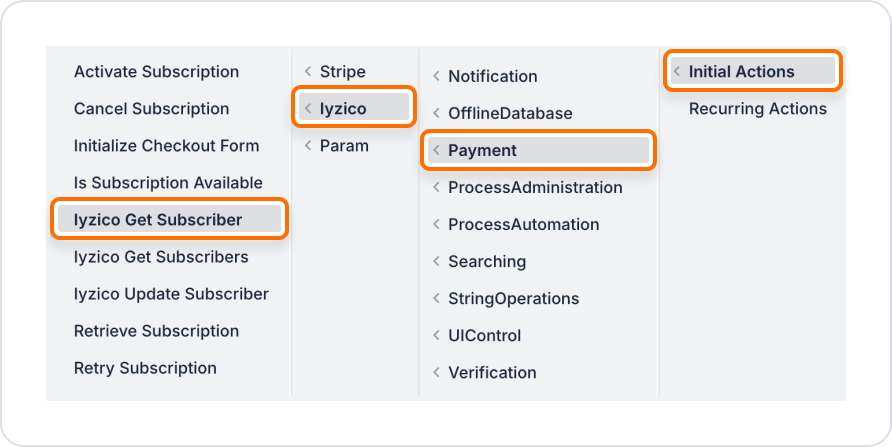Screen dimensions: 892x447
Task: Expand the Notification category
Action: 493,76
